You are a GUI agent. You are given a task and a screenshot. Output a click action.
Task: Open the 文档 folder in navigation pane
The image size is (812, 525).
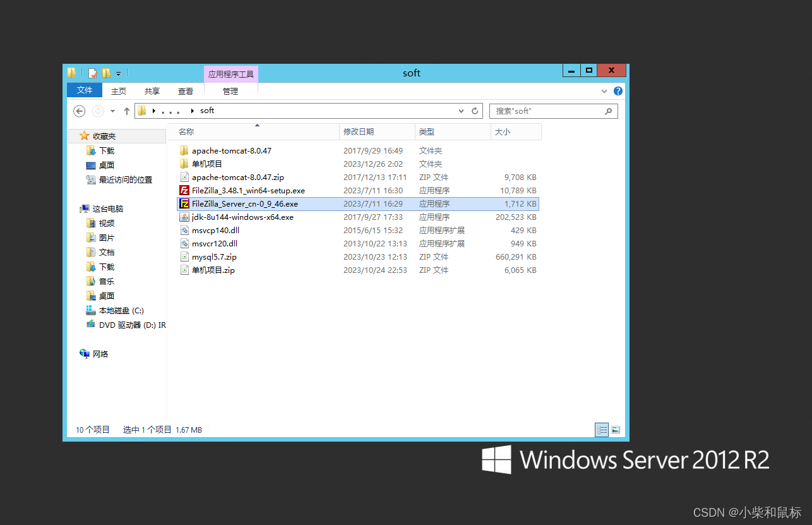tap(107, 253)
